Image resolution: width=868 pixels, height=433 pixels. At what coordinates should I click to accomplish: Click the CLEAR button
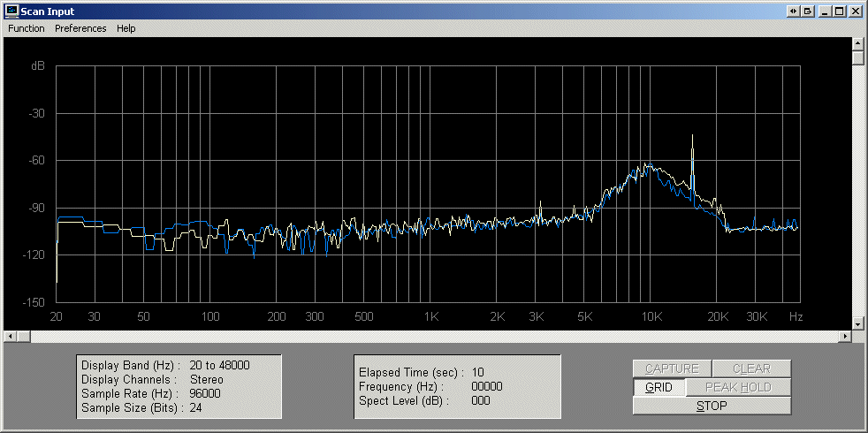[x=751, y=368]
